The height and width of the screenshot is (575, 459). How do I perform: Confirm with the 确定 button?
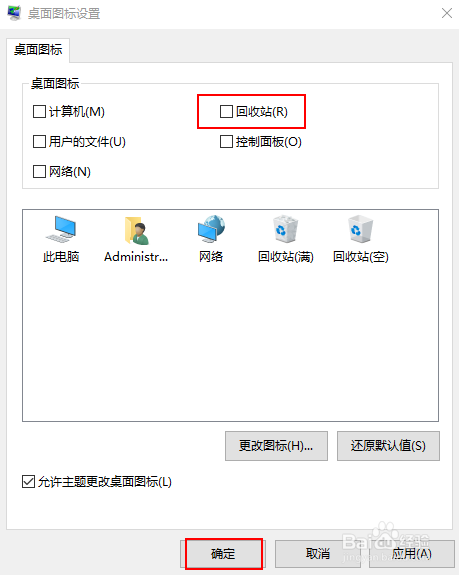[x=223, y=553]
